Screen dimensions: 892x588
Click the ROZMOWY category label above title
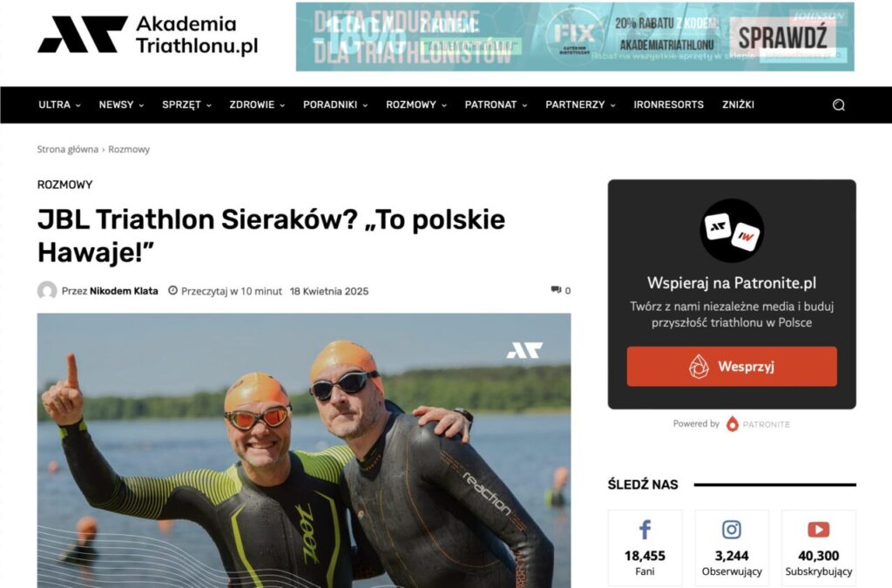point(64,185)
